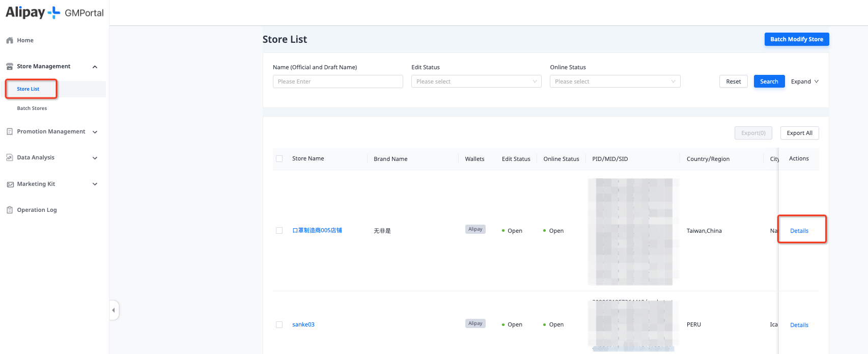
Task: Click the Home icon in sidebar
Action: coord(10,40)
